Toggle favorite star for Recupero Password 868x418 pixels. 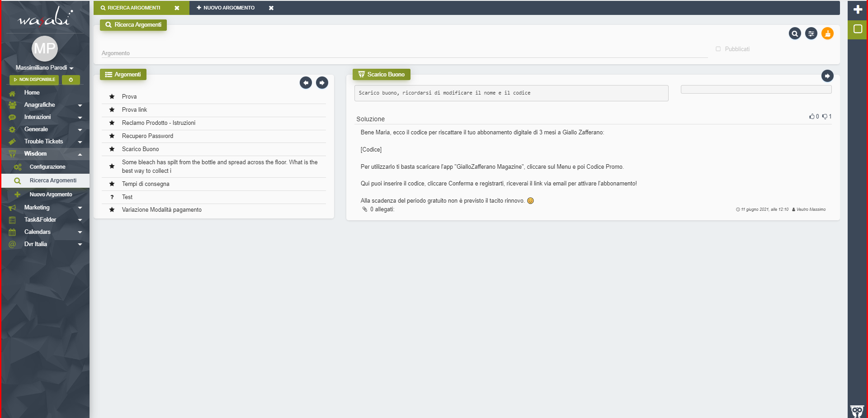(x=112, y=136)
